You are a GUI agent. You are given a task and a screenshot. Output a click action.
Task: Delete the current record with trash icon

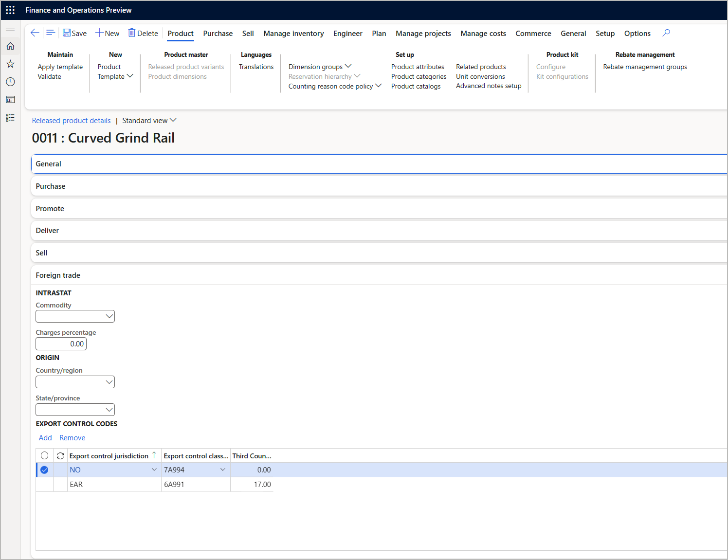coord(143,33)
